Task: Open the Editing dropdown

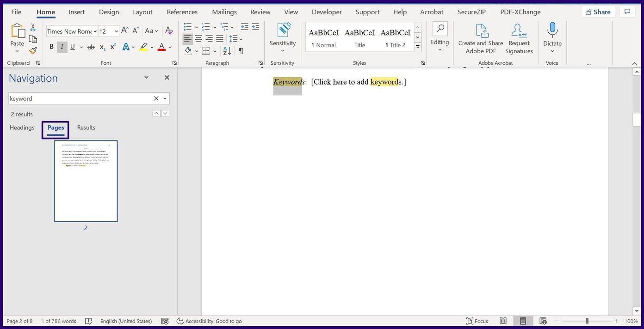Action: click(440, 38)
